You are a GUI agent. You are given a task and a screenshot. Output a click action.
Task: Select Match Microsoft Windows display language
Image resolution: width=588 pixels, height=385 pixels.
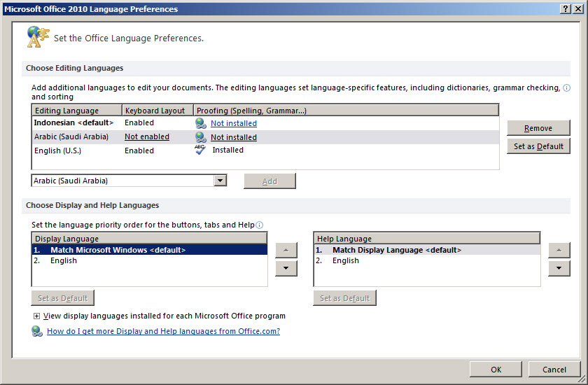tap(150, 250)
